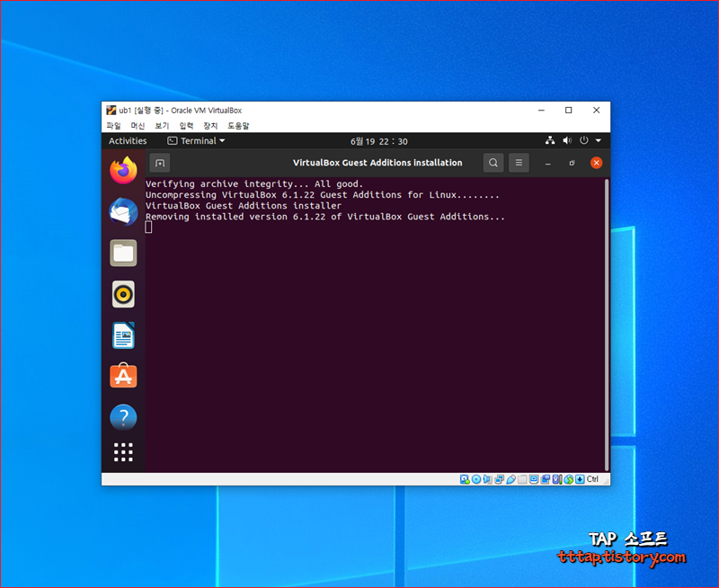The image size is (719, 588).
Task: Minimize the terminal window
Action: [x=548, y=163]
